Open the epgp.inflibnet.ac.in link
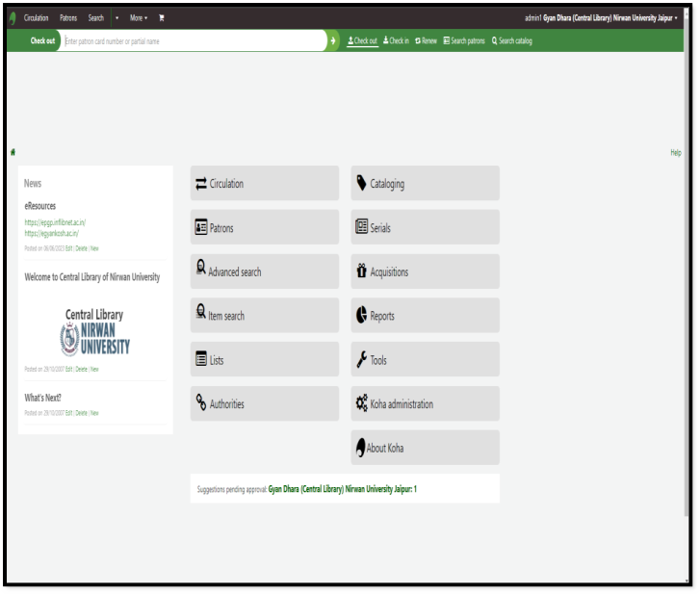 (x=55, y=222)
